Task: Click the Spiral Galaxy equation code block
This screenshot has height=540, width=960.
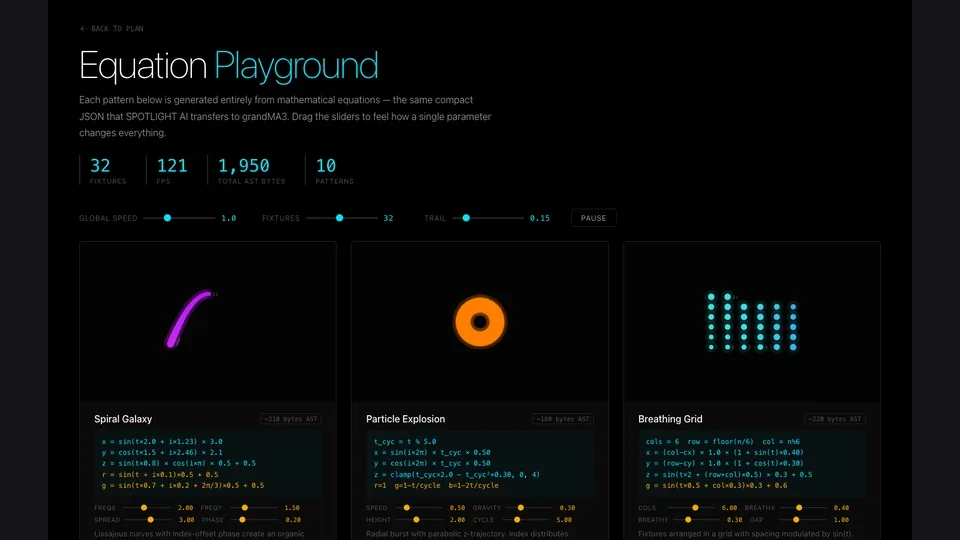Action: tap(208, 463)
